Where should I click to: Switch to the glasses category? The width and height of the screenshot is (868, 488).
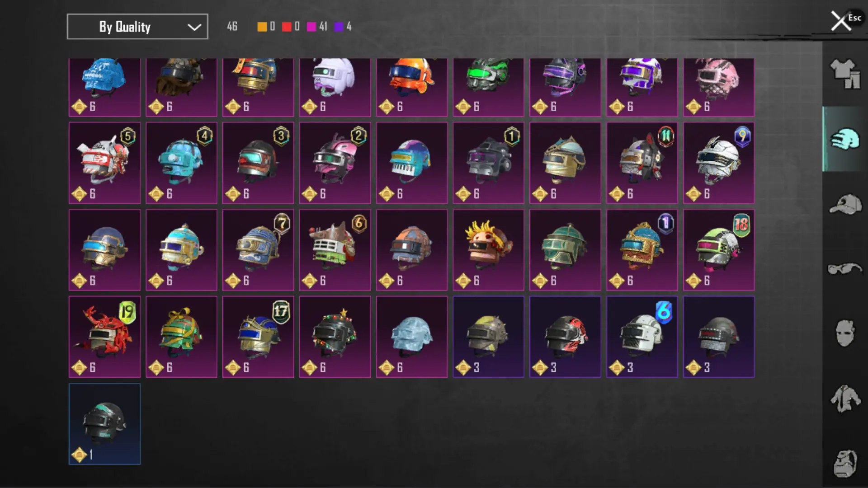(845, 269)
